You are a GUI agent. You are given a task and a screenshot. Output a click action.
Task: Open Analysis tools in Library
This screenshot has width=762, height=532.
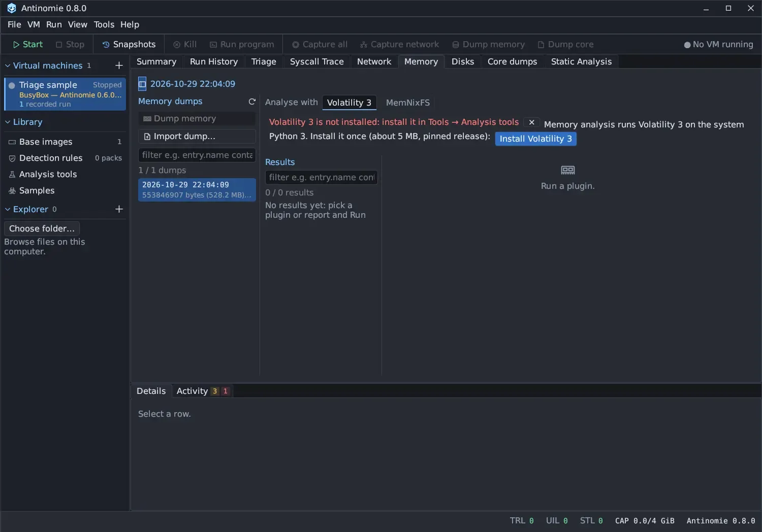(65, 174)
